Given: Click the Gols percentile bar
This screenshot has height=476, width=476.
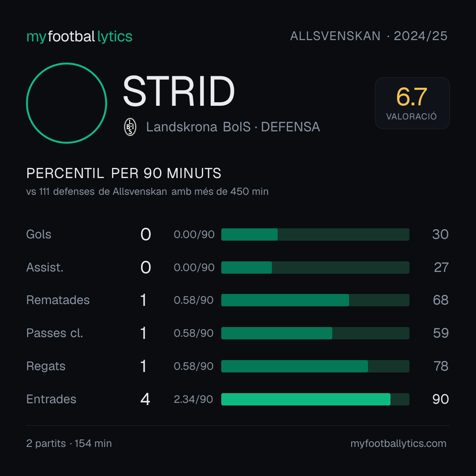Looking at the screenshot, I should tap(315, 234).
